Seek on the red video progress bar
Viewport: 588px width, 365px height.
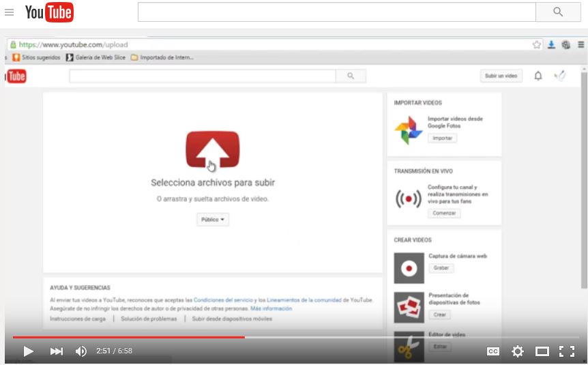click(129, 337)
